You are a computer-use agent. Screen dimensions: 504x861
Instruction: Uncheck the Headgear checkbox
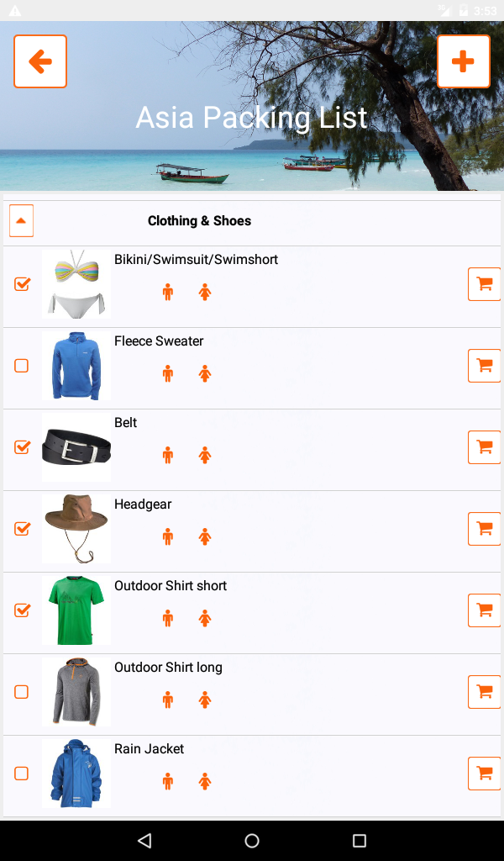22,528
